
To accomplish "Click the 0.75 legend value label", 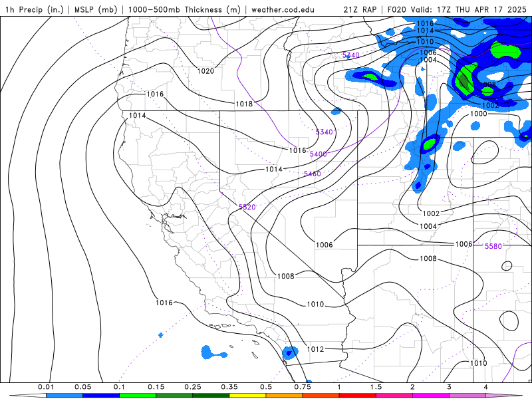I will [x=303, y=387].
